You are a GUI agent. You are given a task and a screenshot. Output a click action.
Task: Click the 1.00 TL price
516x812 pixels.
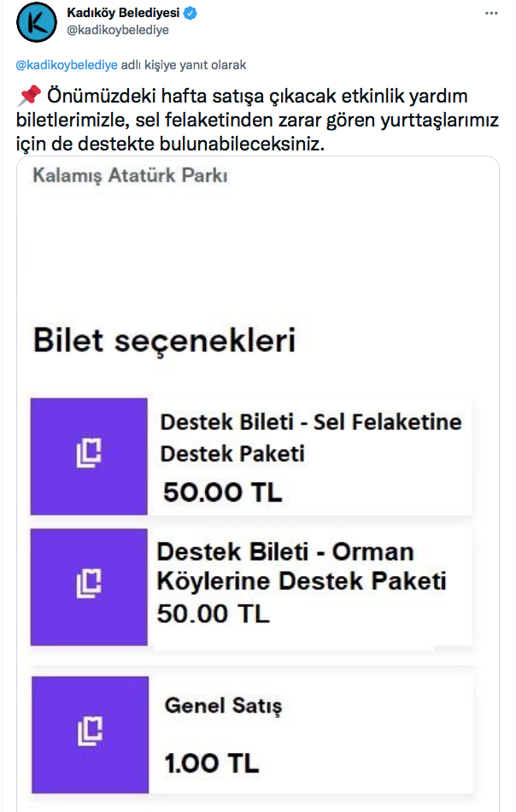(212, 763)
